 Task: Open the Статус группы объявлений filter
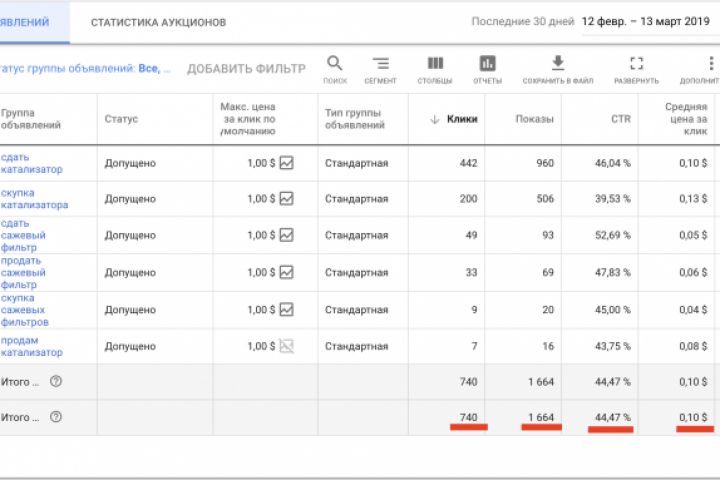click(x=85, y=69)
